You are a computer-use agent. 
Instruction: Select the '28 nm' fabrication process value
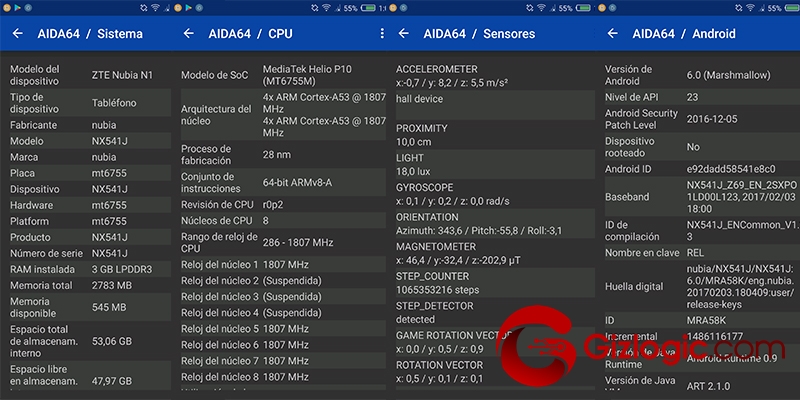277,155
